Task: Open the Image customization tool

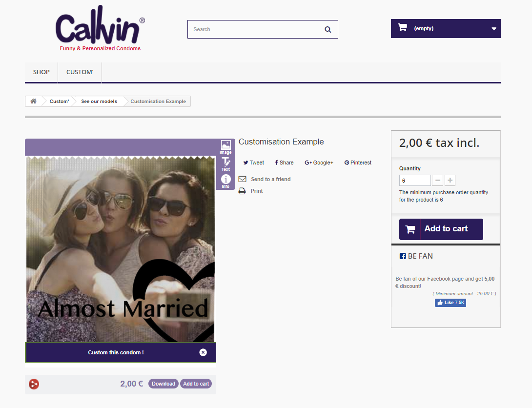Action: point(225,147)
